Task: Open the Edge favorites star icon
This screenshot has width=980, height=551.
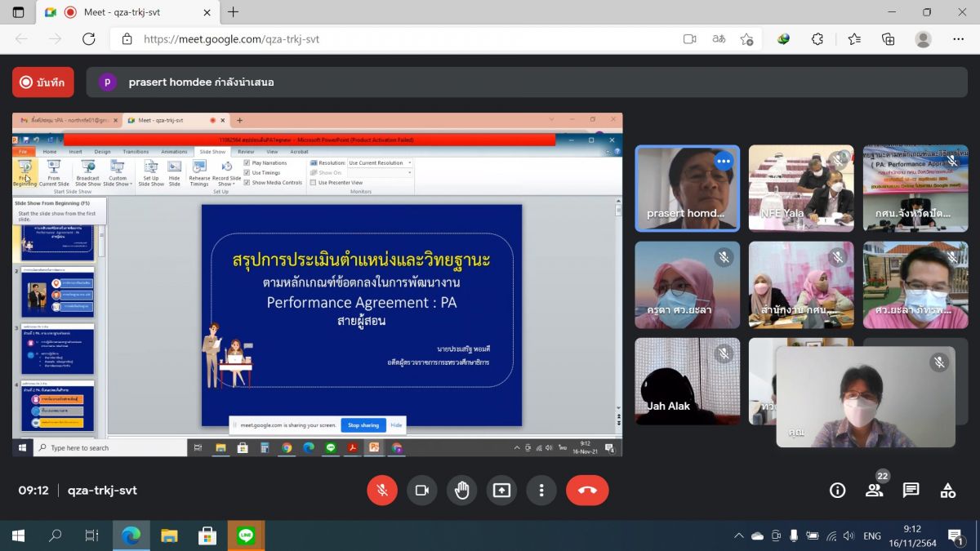Action: click(x=854, y=39)
